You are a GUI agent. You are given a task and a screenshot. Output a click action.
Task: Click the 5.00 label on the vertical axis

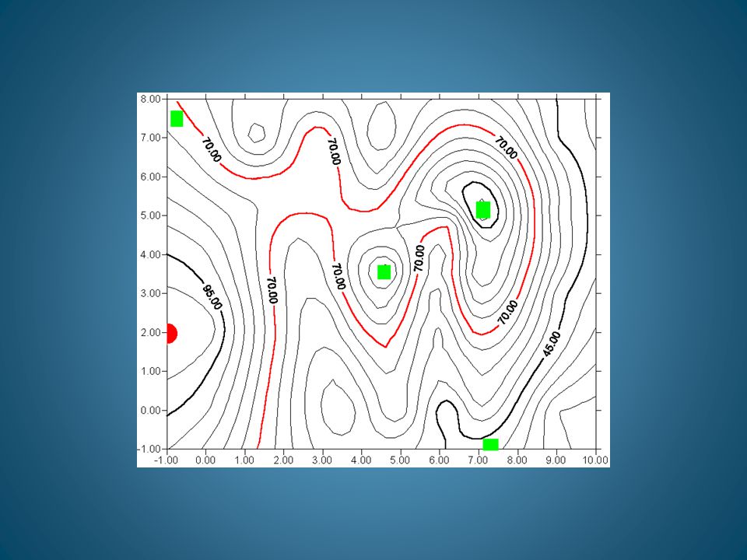(150, 215)
